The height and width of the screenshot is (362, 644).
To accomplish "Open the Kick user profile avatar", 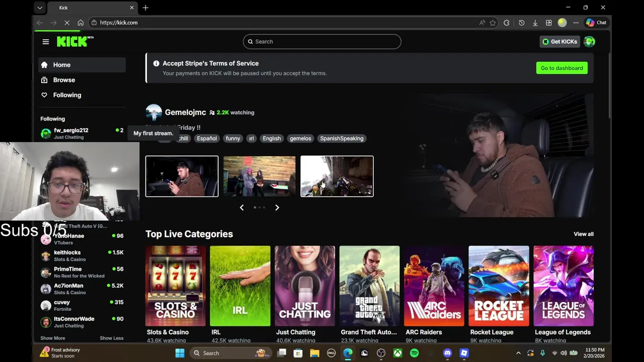I will [589, 42].
